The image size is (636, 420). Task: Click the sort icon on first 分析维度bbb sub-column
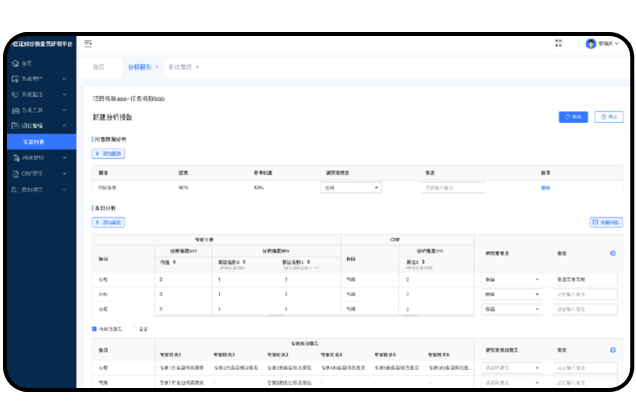tap(244, 262)
